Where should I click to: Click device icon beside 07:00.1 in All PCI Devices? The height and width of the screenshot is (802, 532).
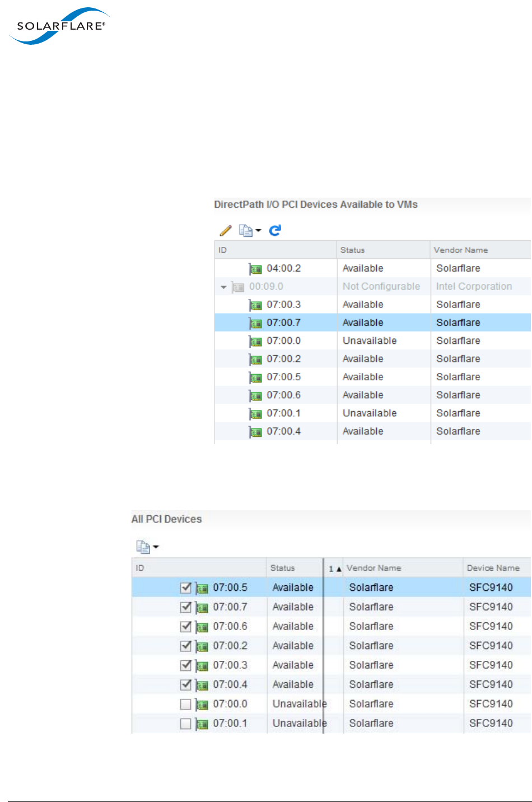(x=202, y=724)
